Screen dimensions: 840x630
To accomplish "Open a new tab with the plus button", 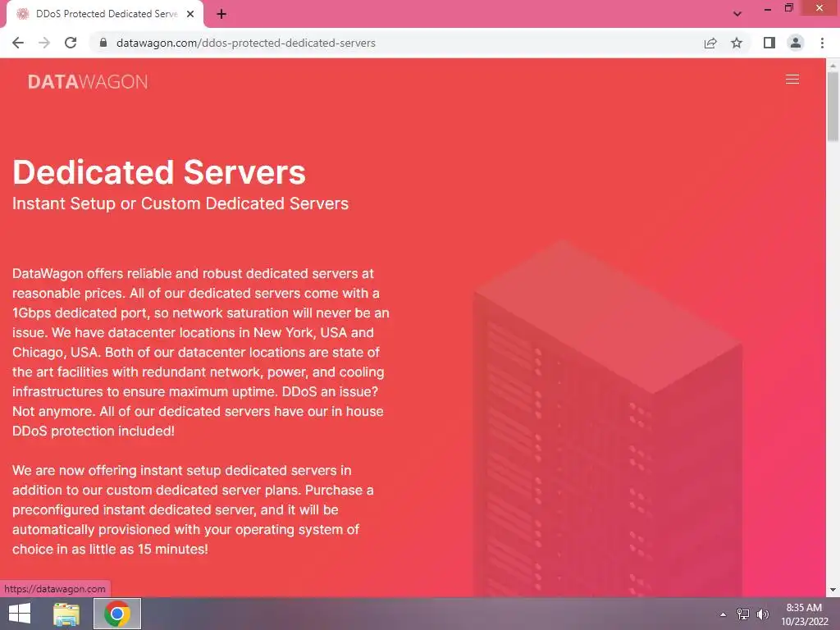I will (x=221, y=14).
